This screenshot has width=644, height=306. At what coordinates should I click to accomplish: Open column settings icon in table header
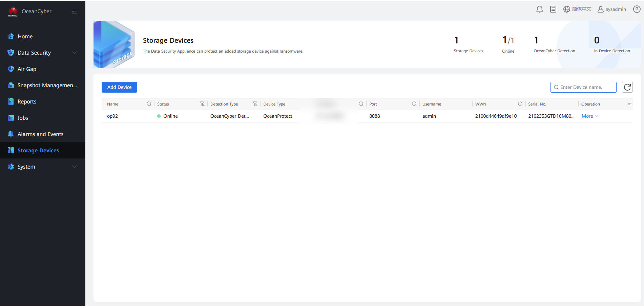click(630, 104)
